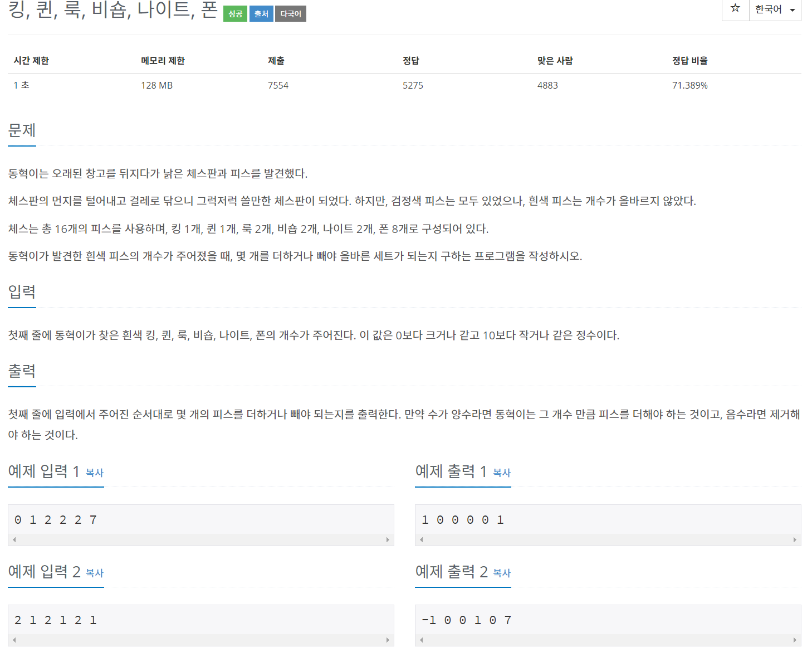Click the solvers count 4883

tap(547, 85)
